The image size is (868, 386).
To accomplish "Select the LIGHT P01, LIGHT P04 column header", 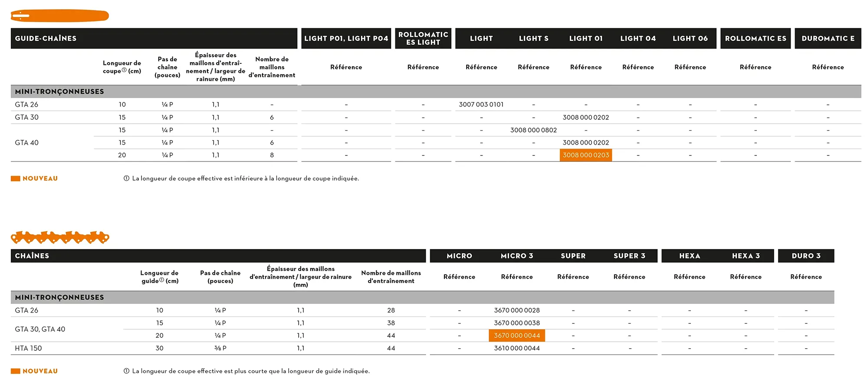I will pos(346,38).
